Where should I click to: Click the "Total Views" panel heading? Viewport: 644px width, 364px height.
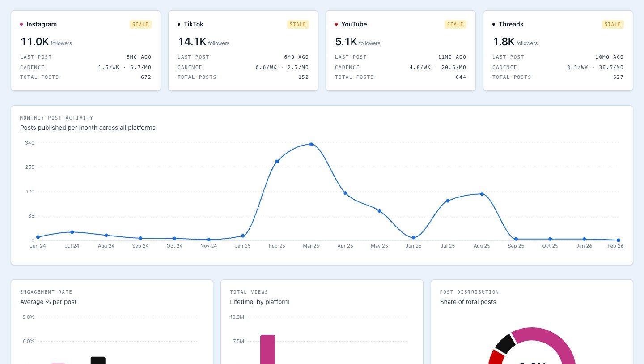pos(249,292)
